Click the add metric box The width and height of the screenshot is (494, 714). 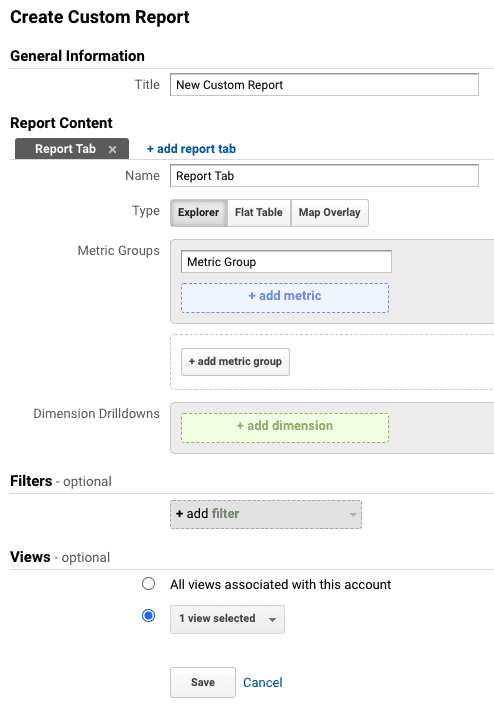285,298
